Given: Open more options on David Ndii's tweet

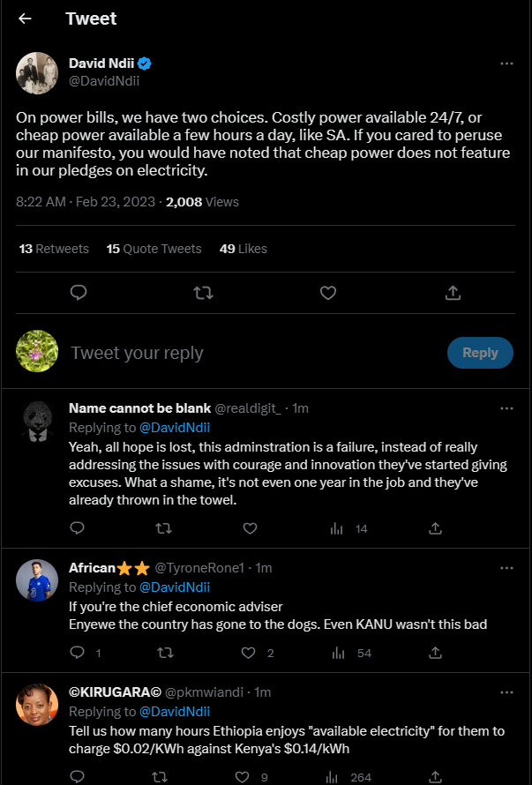Looking at the screenshot, I should pyautogui.click(x=506, y=64).
